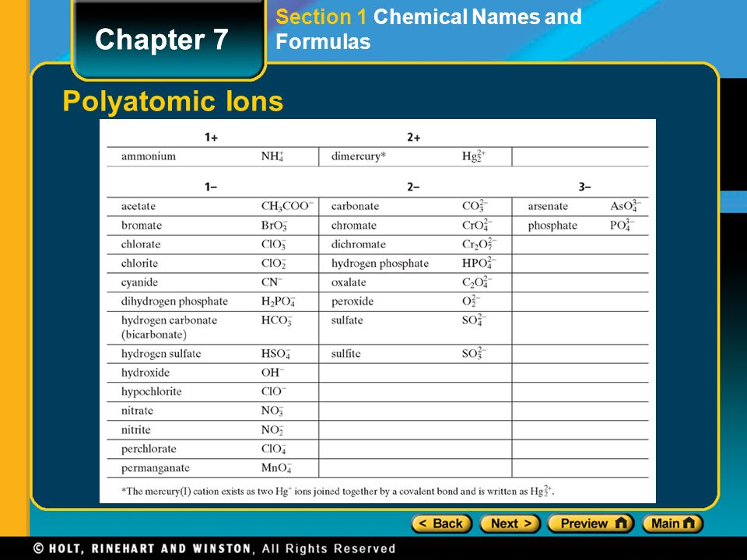The image size is (747, 560).
Task: Click the H2PO4− formula cell
Action: tap(279, 302)
